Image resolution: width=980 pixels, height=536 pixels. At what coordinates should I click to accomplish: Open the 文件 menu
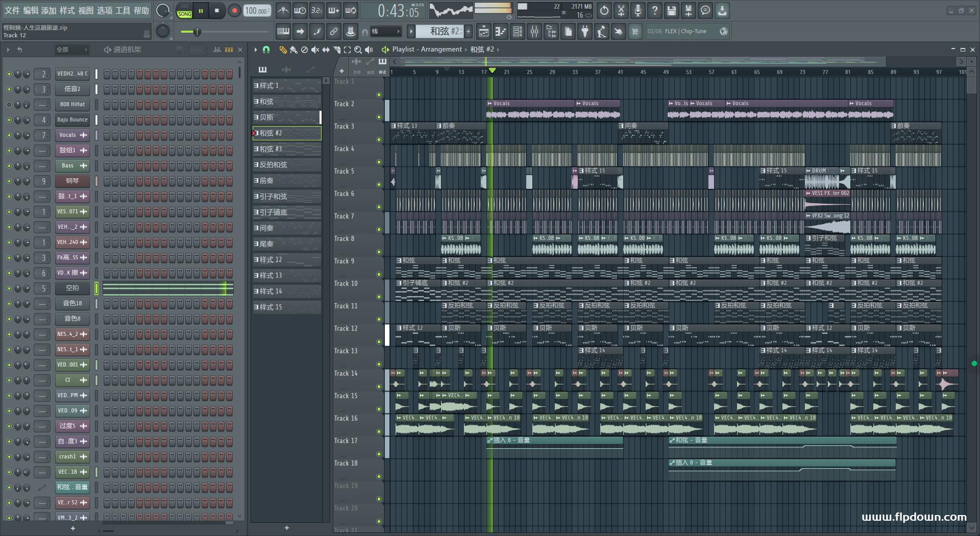click(x=12, y=10)
